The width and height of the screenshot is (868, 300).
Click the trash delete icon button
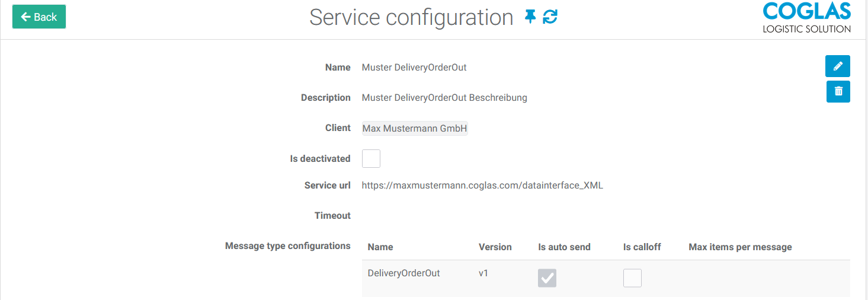[838, 91]
